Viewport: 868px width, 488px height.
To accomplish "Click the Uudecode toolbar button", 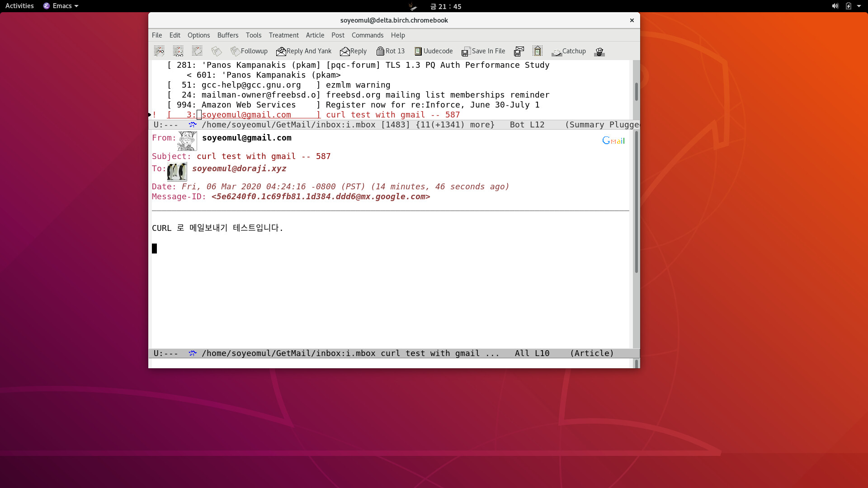I will point(434,51).
